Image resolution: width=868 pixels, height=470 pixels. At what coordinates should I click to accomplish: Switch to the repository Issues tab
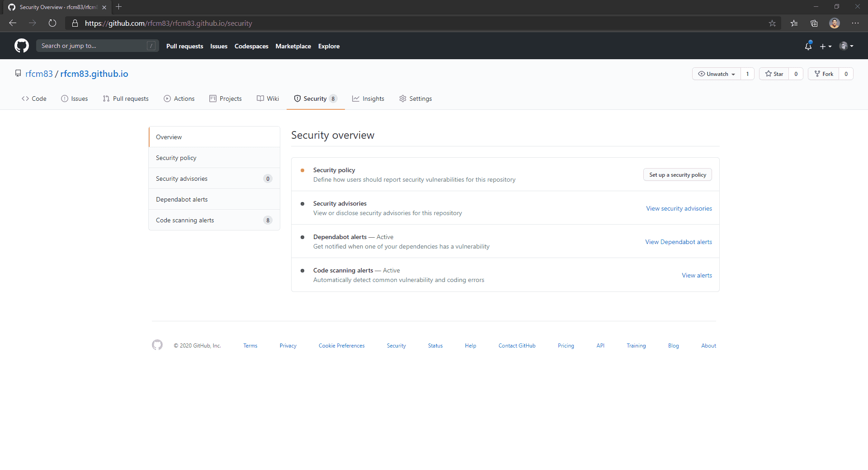click(x=75, y=99)
